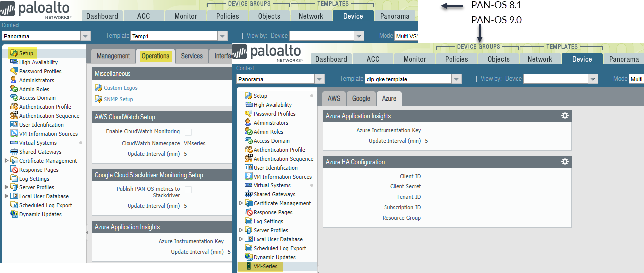Switch to Operations tab

click(156, 56)
